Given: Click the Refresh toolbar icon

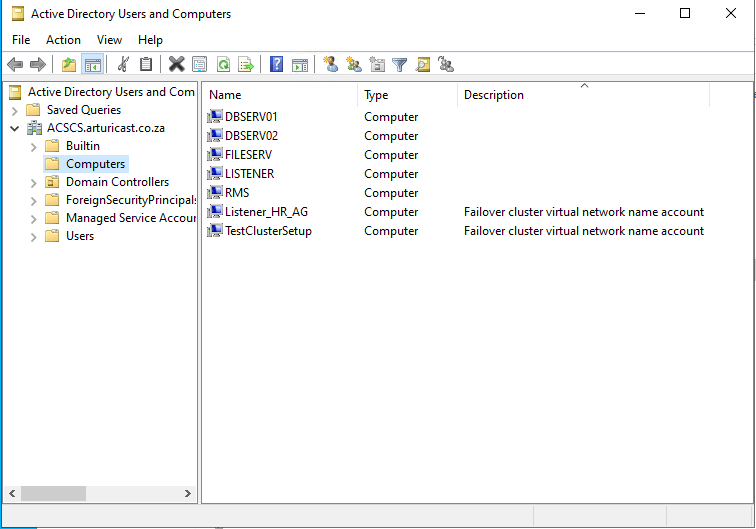Looking at the screenshot, I should [223, 65].
